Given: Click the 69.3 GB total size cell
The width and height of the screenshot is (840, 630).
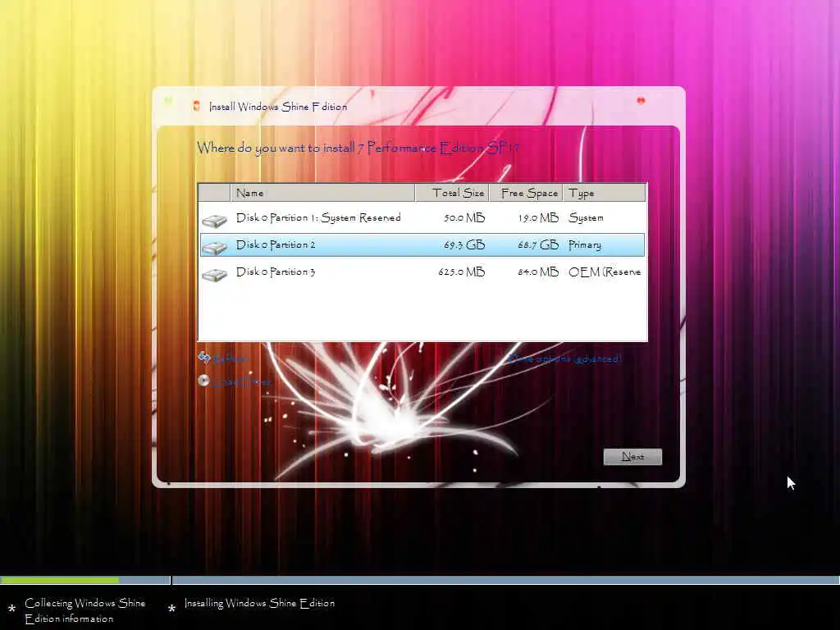Looking at the screenshot, I should pos(464,244).
